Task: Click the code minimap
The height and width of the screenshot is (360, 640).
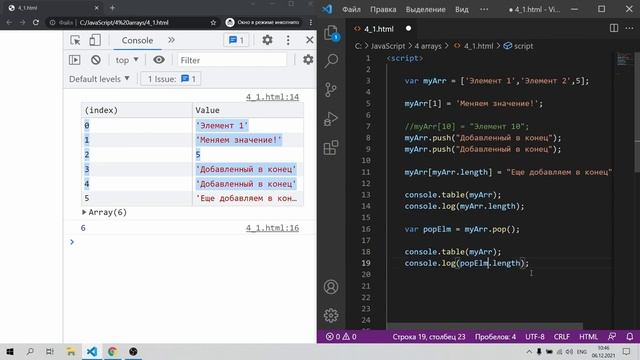Action: coord(623,60)
